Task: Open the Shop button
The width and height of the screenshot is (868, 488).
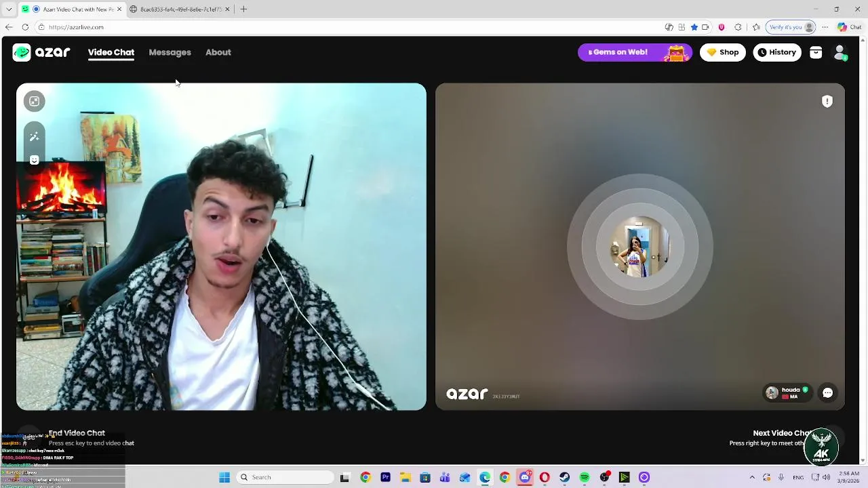Action: 722,52
